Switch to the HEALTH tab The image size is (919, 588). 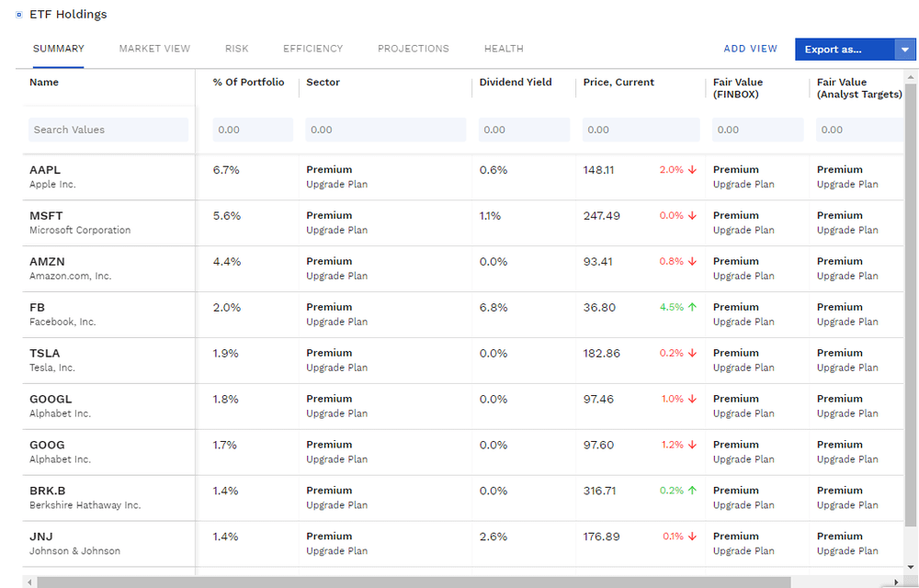tap(504, 49)
